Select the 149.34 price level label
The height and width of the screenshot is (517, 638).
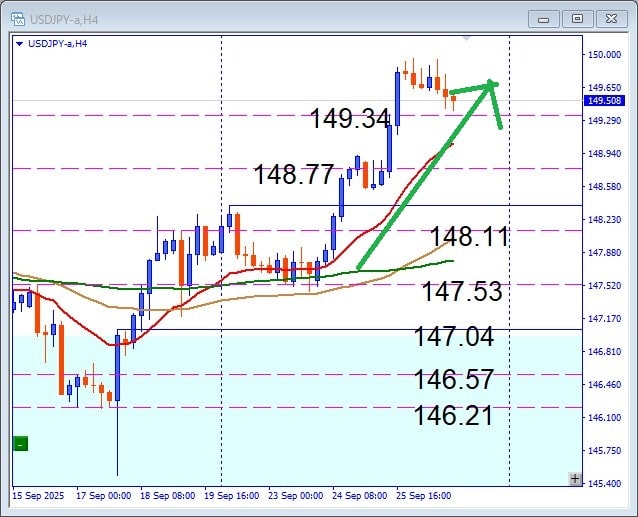[x=349, y=119]
